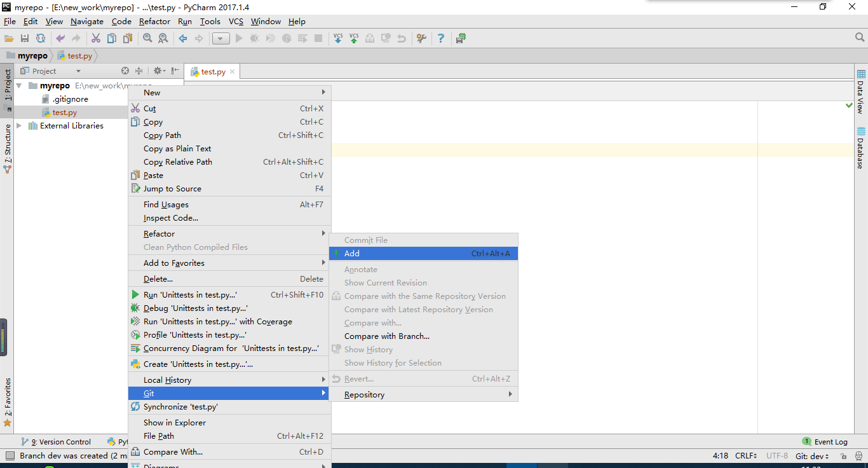Click the VCS Update Project icon
This screenshot has height=468, width=868.
[x=338, y=39]
